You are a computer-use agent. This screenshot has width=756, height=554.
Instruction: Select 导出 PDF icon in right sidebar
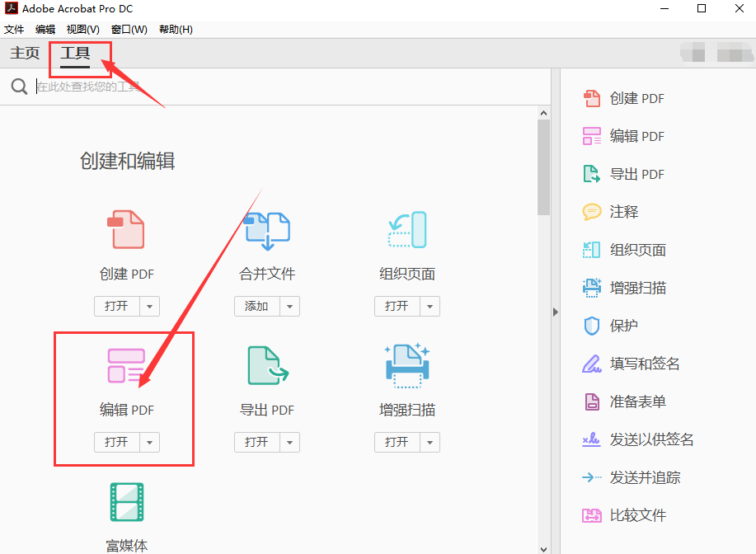point(592,174)
